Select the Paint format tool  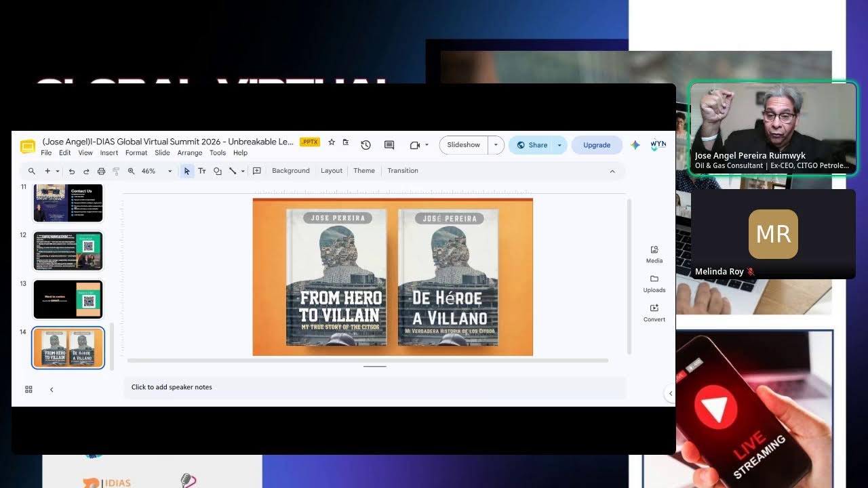click(116, 171)
